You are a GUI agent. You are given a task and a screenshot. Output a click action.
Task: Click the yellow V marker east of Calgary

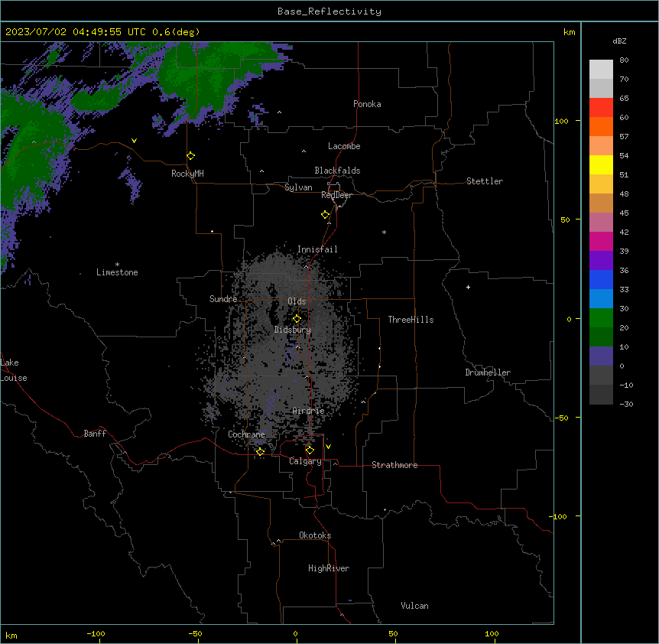pyautogui.click(x=328, y=447)
